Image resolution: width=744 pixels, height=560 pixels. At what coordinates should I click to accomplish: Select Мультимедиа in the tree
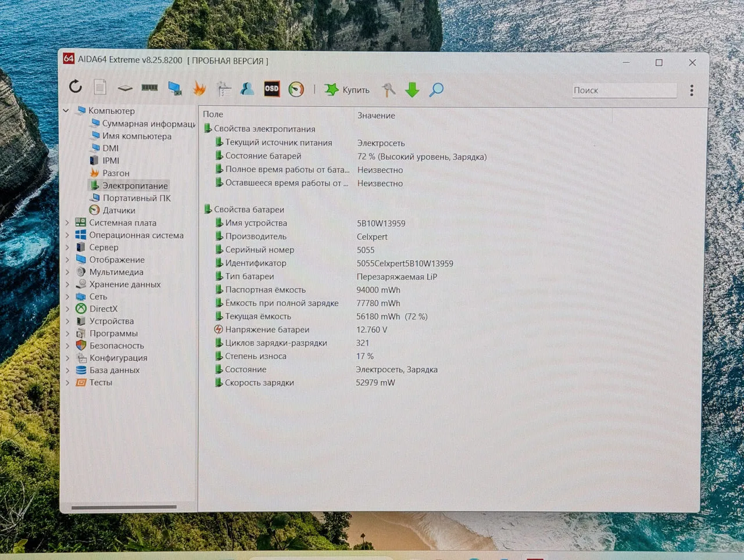click(x=109, y=272)
